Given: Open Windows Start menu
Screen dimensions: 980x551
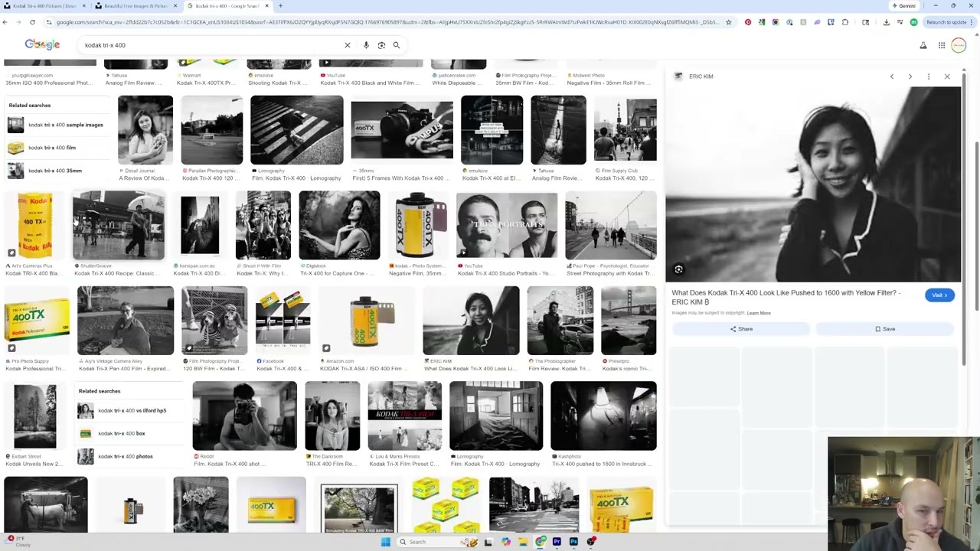Looking at the screenshot, I should tap(385, 542).
